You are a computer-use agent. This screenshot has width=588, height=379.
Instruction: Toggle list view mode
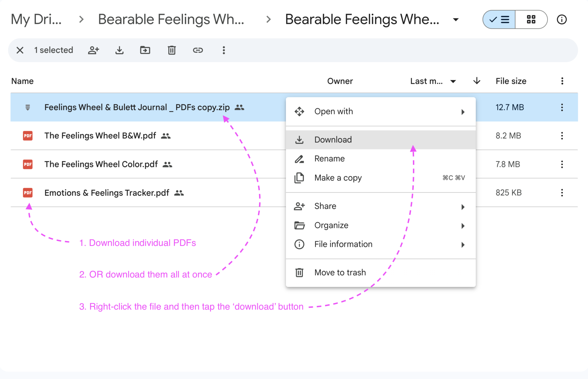click(x=499, y=19)
